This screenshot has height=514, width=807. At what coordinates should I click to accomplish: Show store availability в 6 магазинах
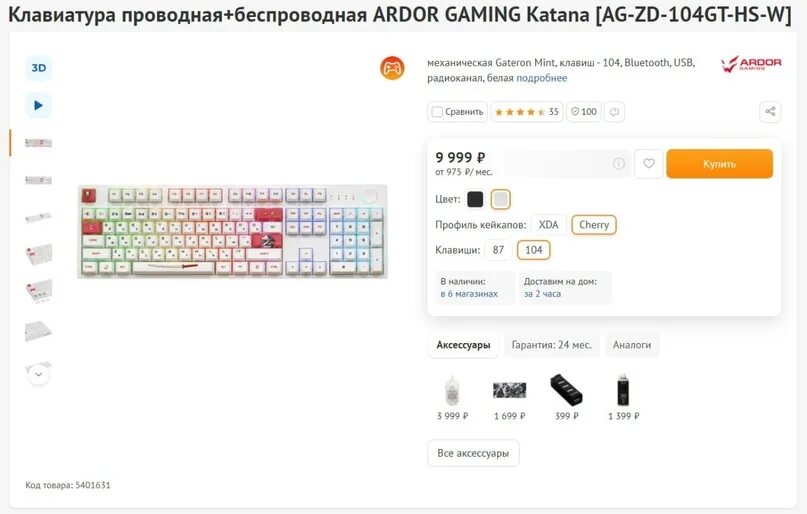(x=469, y=294)
